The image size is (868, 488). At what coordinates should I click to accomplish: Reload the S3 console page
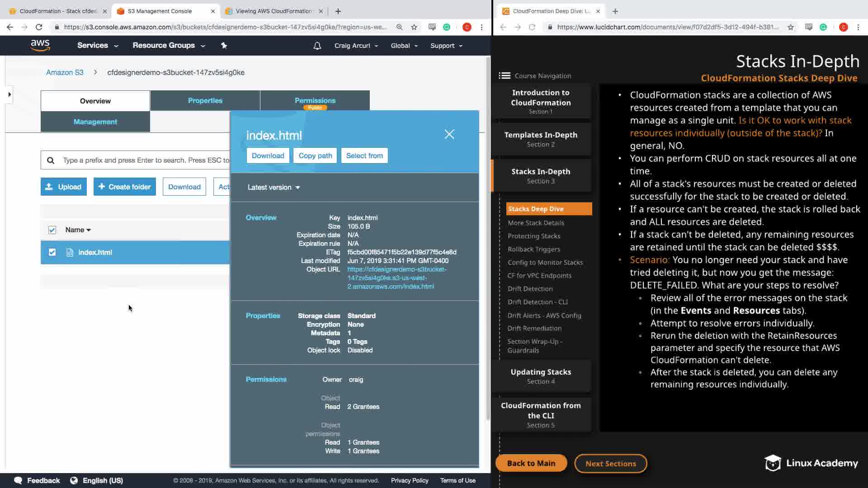pos(39,27)
